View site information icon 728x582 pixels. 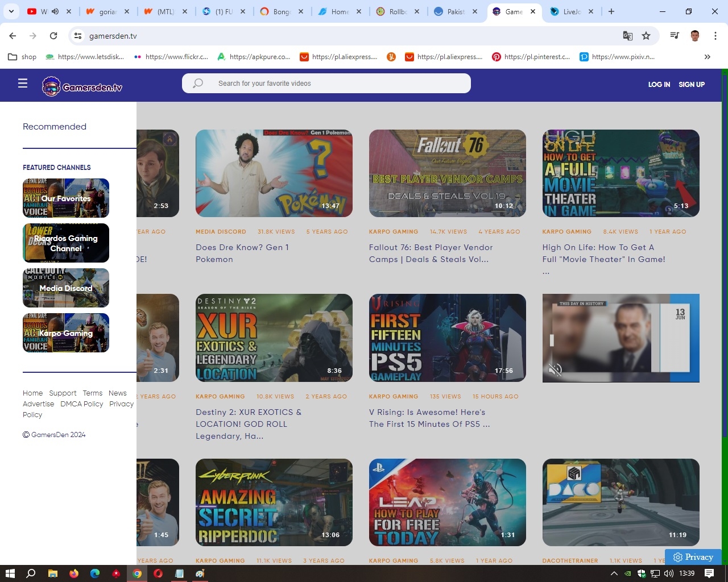[x=78, y=36]
